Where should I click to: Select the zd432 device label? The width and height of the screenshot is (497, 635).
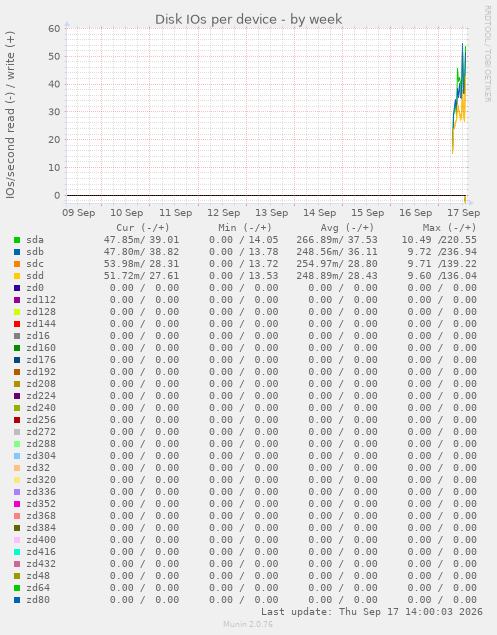pyautogui.click(x=41, y=564)
